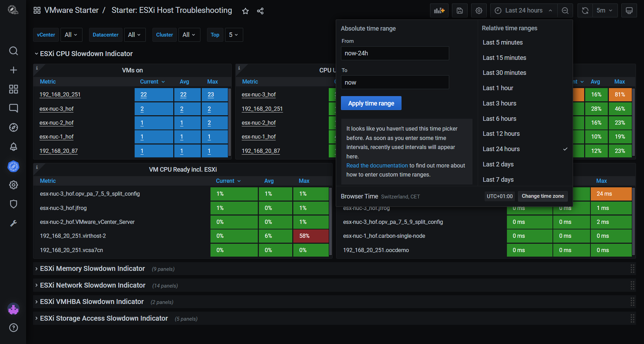644x344 pixels.
Task: Show info for VM CPU Ready panel
Action: pos(37,167)
